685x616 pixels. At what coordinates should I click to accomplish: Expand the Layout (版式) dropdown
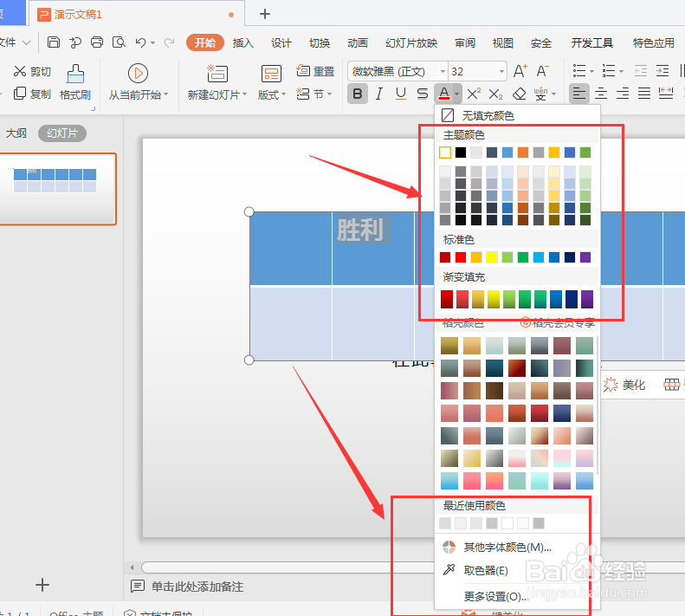click(271, 94)
